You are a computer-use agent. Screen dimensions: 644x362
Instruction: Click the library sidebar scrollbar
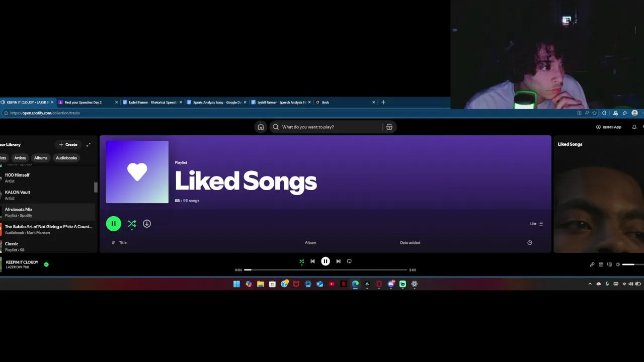pos(96,187)
